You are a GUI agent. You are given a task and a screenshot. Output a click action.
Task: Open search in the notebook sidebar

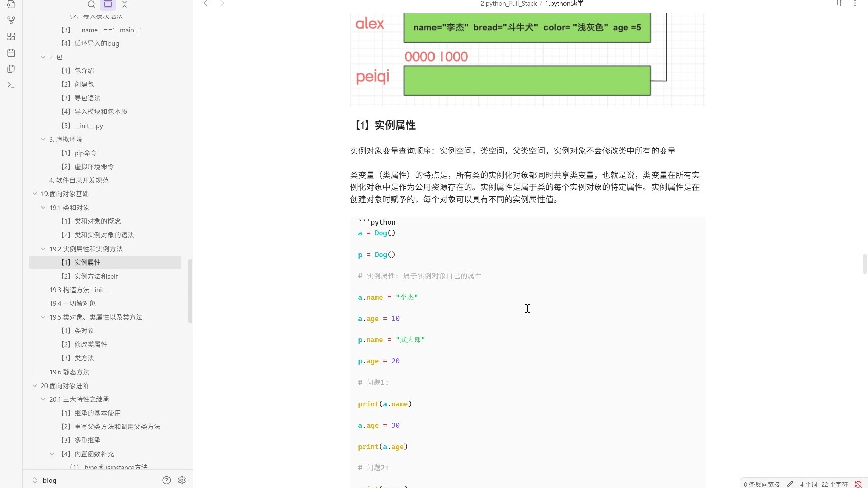tap(92, 5)
